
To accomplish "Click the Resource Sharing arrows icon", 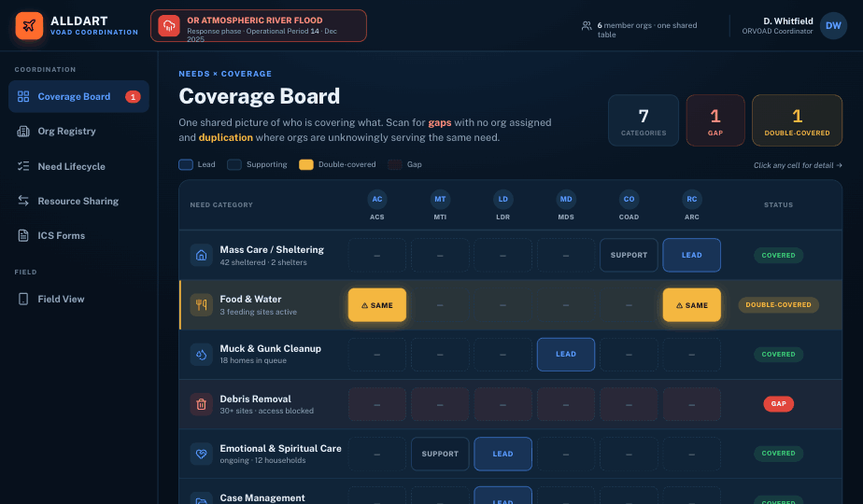I will click(23, 201).
